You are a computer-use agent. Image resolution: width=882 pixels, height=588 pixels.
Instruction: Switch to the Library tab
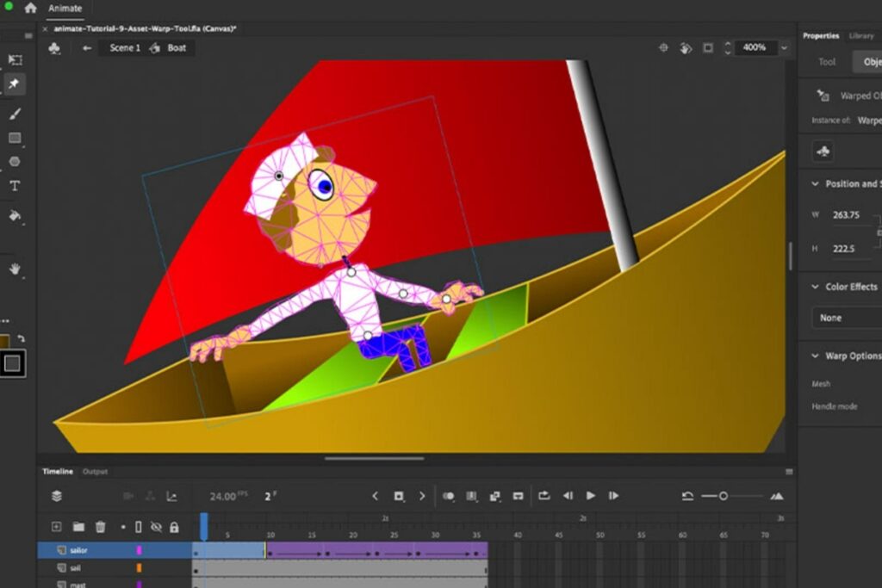coord(861,35)
